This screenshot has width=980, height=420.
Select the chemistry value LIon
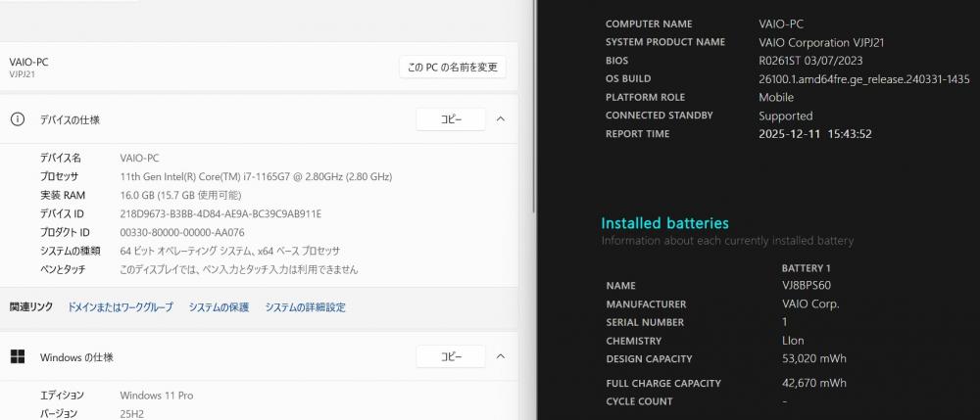coord(793,341)
